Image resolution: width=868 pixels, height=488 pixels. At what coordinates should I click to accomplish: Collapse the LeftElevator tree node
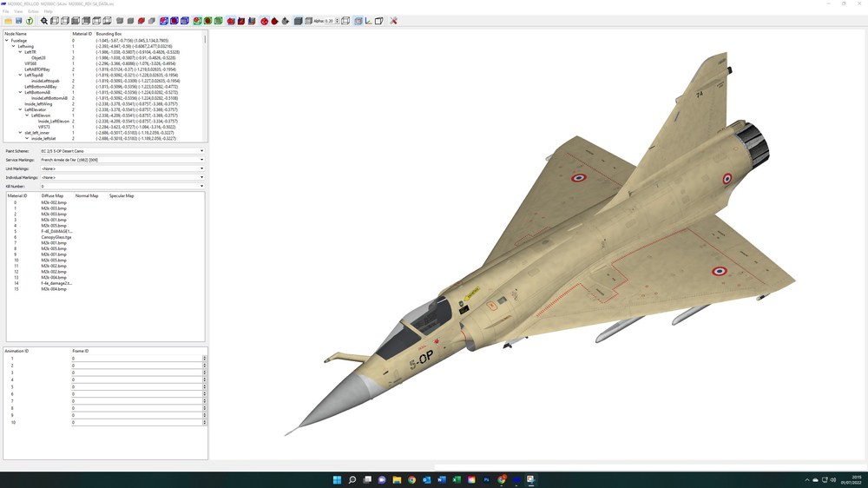21,109
